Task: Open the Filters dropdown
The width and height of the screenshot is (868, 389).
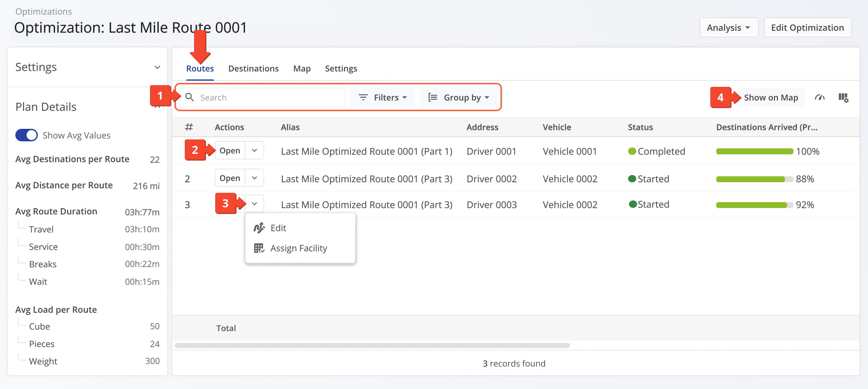Action: [383, 97]
